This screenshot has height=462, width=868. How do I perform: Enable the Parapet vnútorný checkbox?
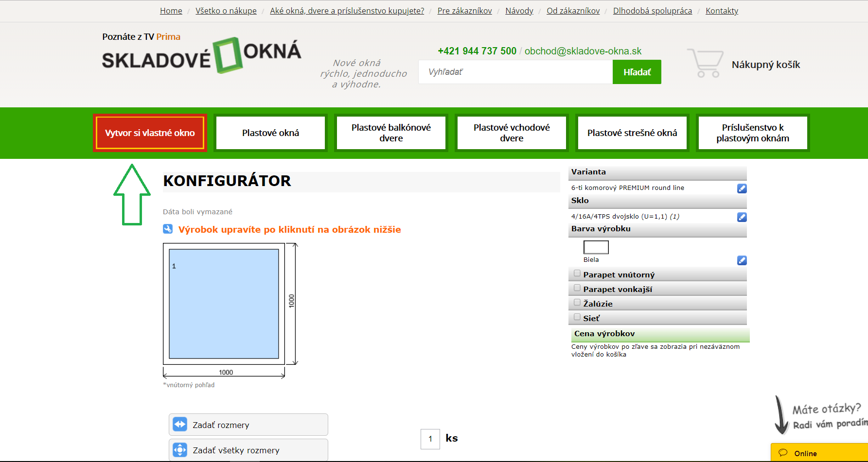tap(577, 274)
